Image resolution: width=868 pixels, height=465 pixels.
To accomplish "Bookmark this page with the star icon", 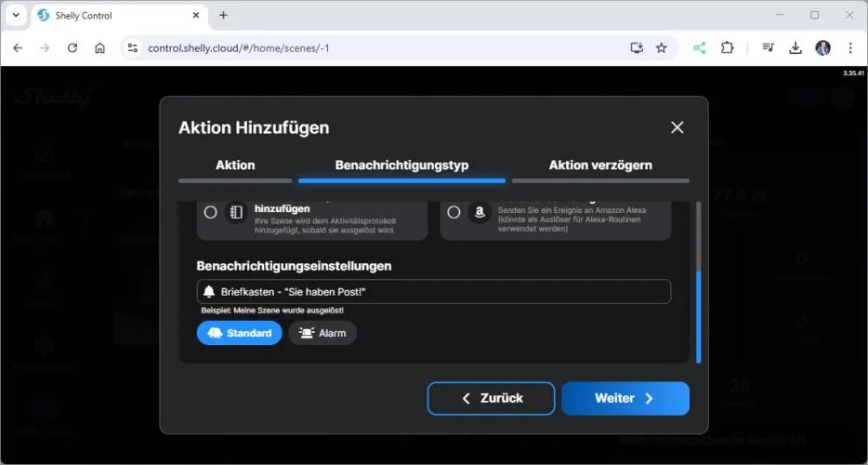I will click(x=662, y=47).
